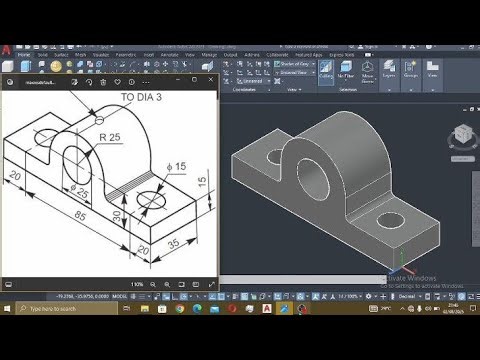
Task: Click the fit to window icon in Photos
Action: [x=181, y=284]
